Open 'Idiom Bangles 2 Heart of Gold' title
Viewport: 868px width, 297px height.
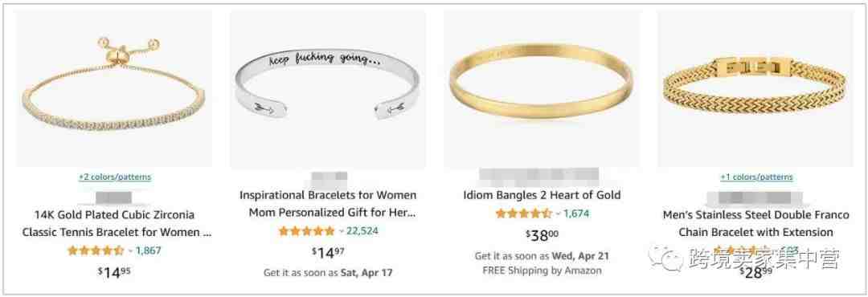[542, 195]
